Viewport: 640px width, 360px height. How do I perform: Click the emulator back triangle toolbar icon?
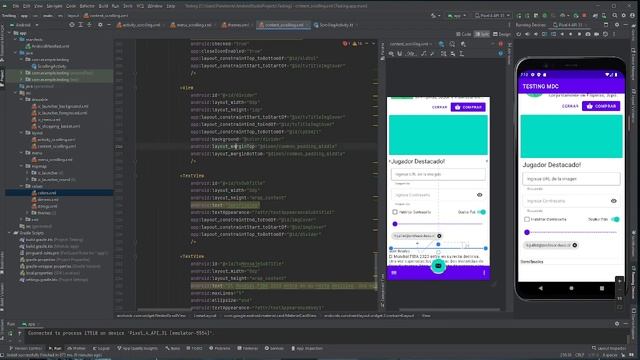pyautogui.click(x=562, y=34)
